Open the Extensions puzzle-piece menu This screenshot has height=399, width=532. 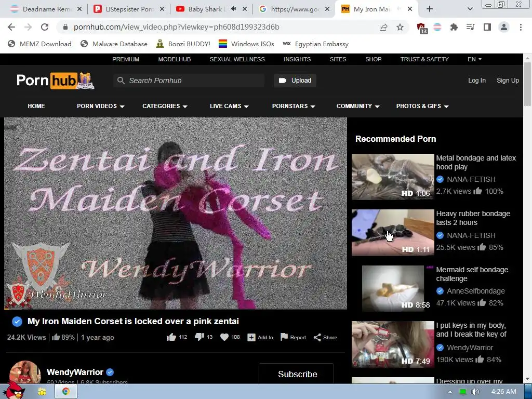click(x=454, y=27)
